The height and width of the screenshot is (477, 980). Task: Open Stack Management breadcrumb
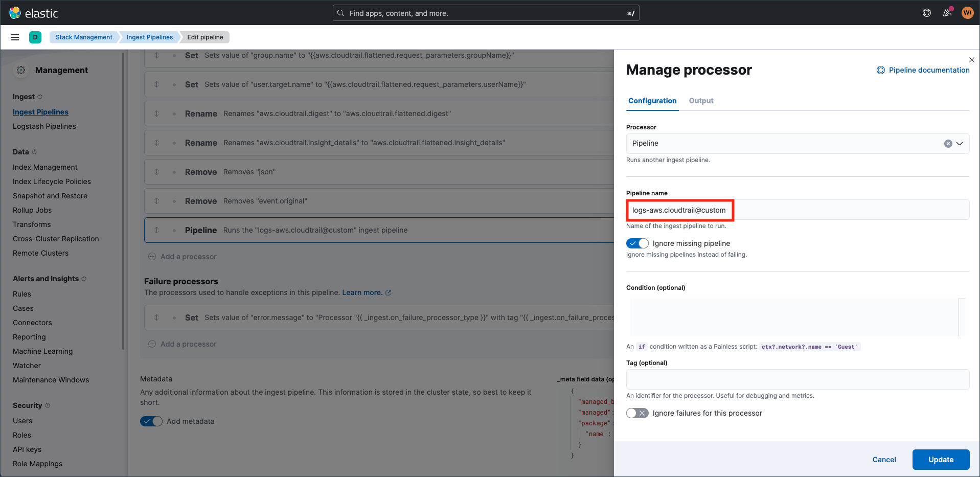click(x=84, y=37)
